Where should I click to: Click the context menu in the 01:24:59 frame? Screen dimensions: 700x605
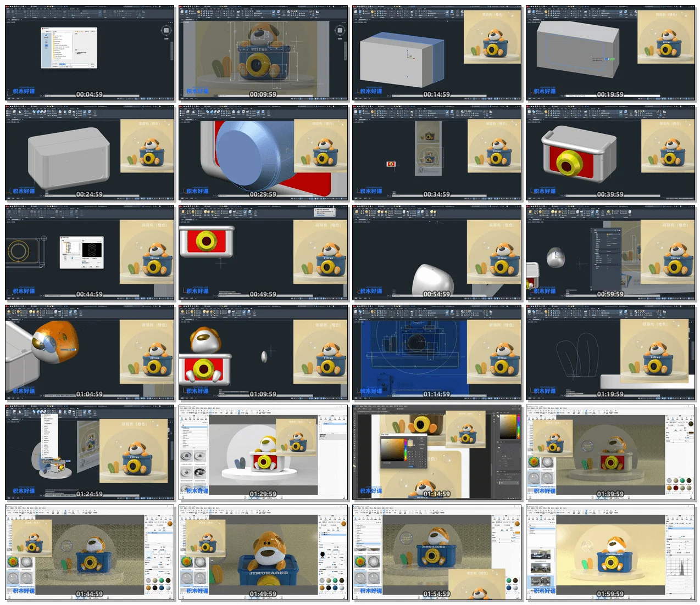click(x=49, y=439)
